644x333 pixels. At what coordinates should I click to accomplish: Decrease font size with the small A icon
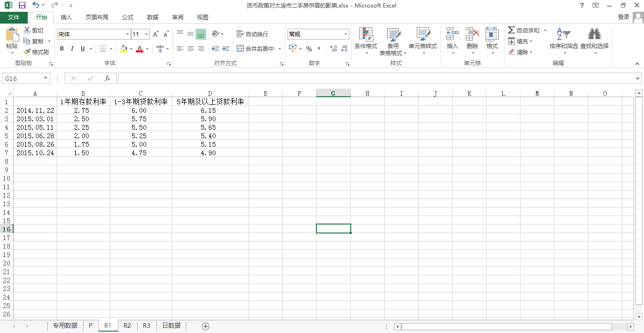click(166, 34)
